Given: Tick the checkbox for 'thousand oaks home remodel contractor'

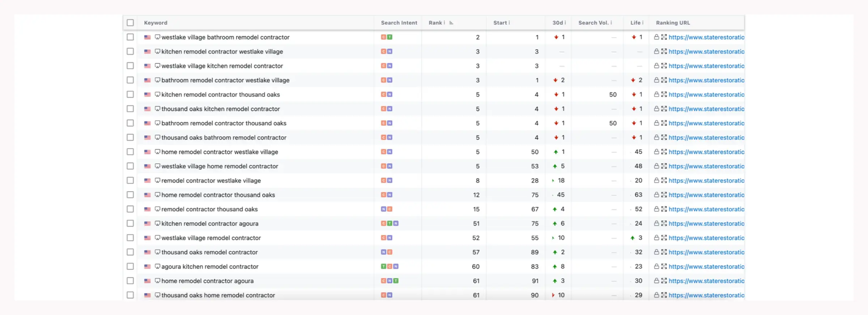Looking at the screenshot, I should [130, 295].
